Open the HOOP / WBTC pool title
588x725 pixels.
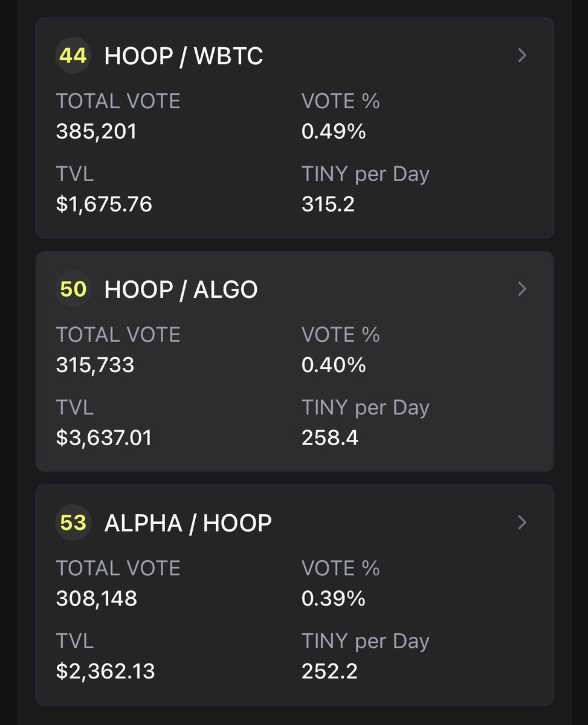(184, 56)
